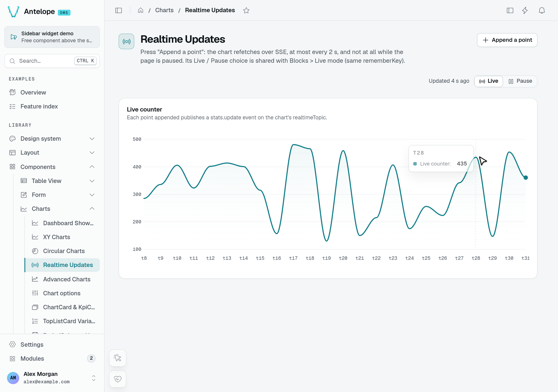Click the Live counter legend color swatch
The width and height of the screenshot is (558, 392).
pyautogui.click(x=415, y=164)
